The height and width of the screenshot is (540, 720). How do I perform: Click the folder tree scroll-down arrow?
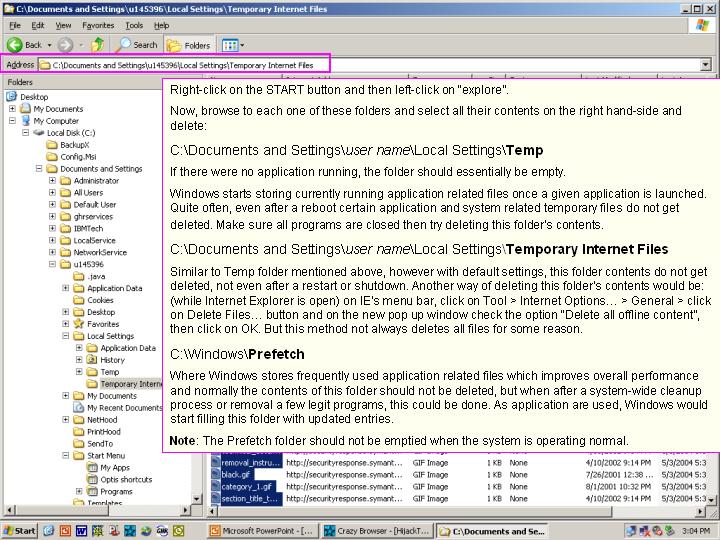click(197, 499)
